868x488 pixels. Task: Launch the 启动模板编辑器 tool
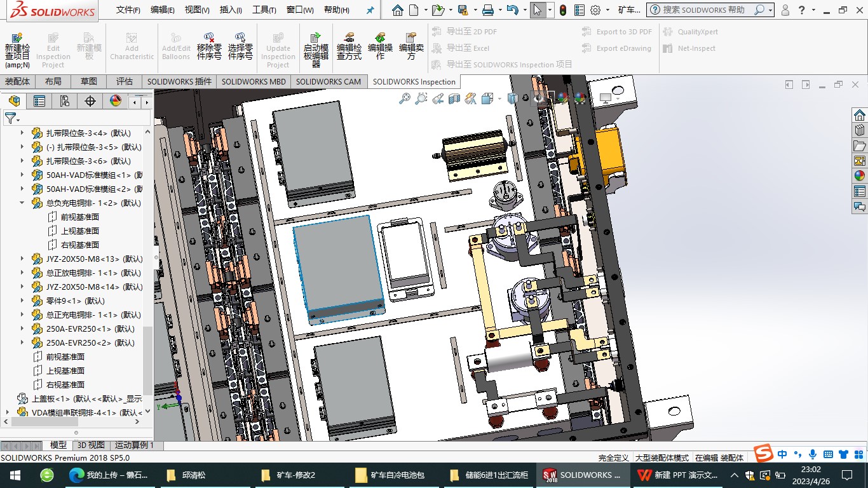click(x=316, y=48)
